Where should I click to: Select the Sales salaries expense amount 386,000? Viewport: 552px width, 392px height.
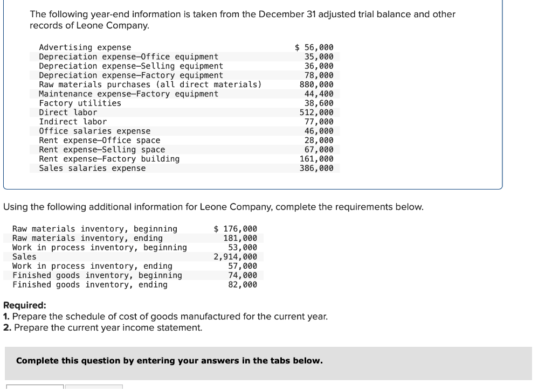[316, 168]
